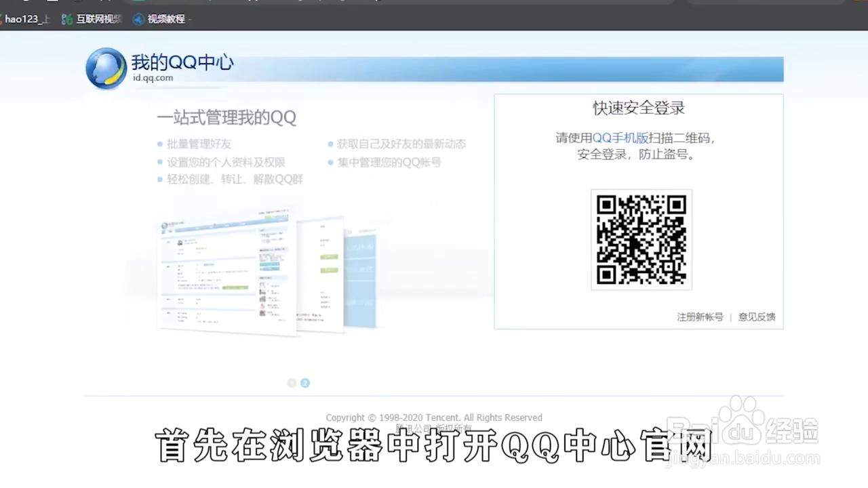Viewport: 868px width, 488px height.
Task: Select the second carousel dot
Action: tap(305, 383)
